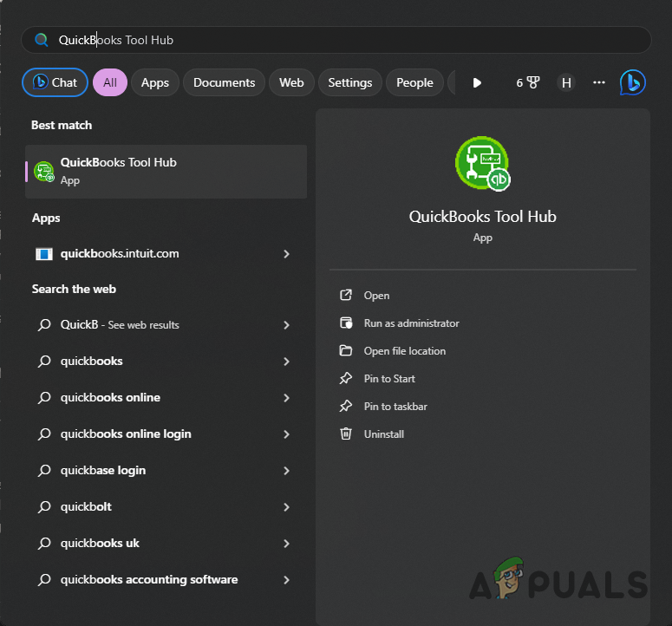Screen dimensions: 672x626
Task: Select quickbooks online login suggestion
Action: tap(166, 434)
